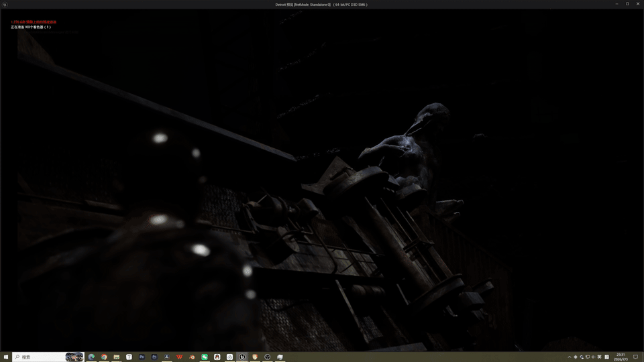Open WeChat from the taskbar

pos(205,357)
